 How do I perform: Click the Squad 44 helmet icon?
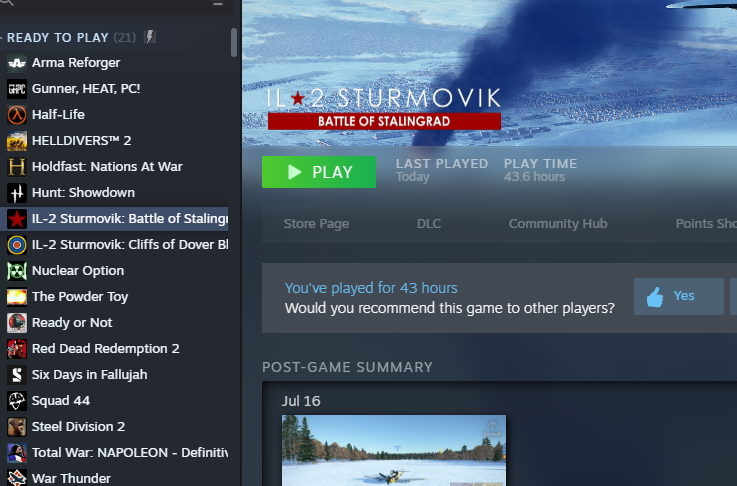tap(17, 400)
